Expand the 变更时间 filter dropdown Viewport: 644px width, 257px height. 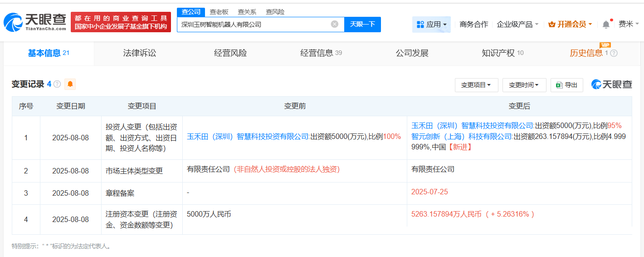(524, 85)
